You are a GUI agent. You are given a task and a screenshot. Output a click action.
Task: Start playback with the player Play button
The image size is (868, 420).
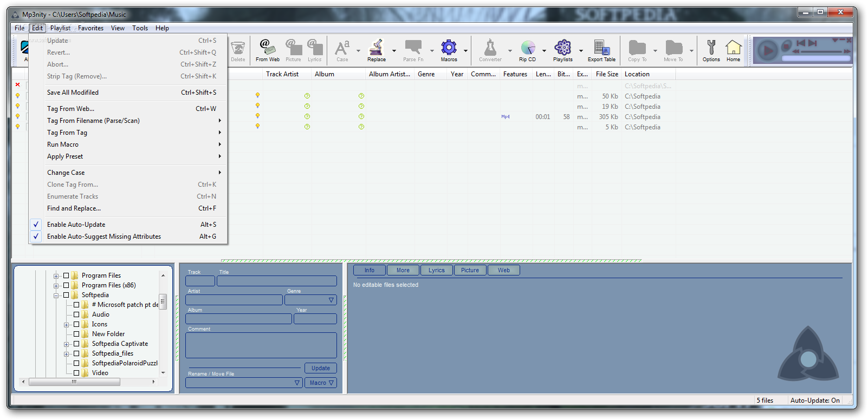[767, 51]
